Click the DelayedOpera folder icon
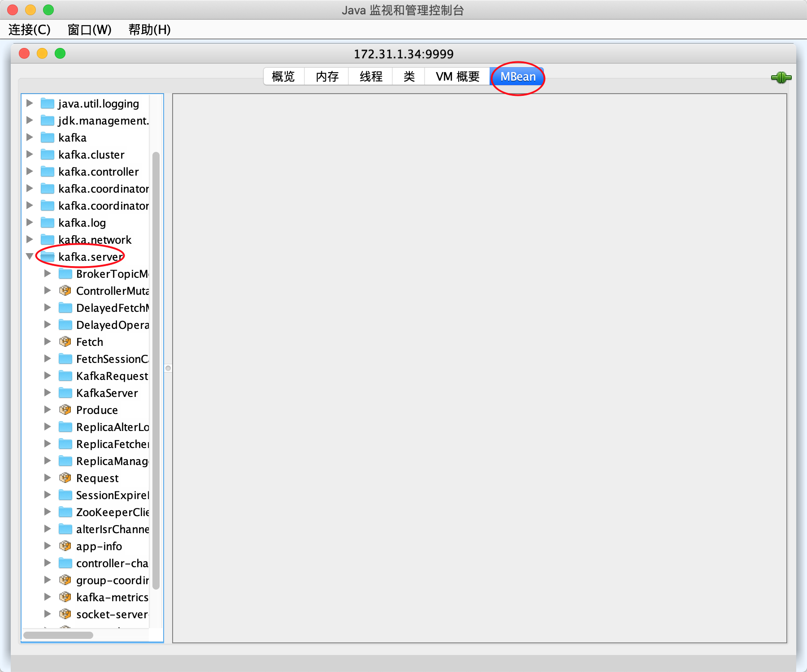The width and height of the screenshot is (807, 672). click(x=65, y=325)
